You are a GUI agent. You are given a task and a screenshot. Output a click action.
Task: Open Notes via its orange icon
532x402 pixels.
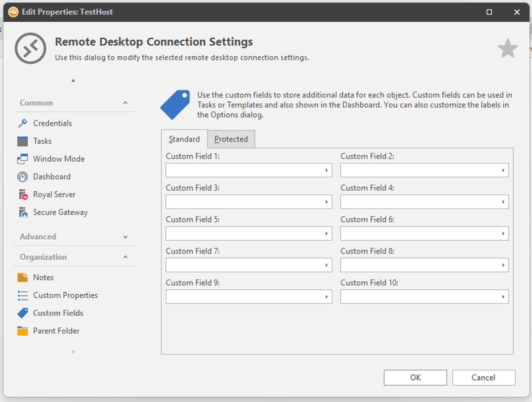coord(23,277)
